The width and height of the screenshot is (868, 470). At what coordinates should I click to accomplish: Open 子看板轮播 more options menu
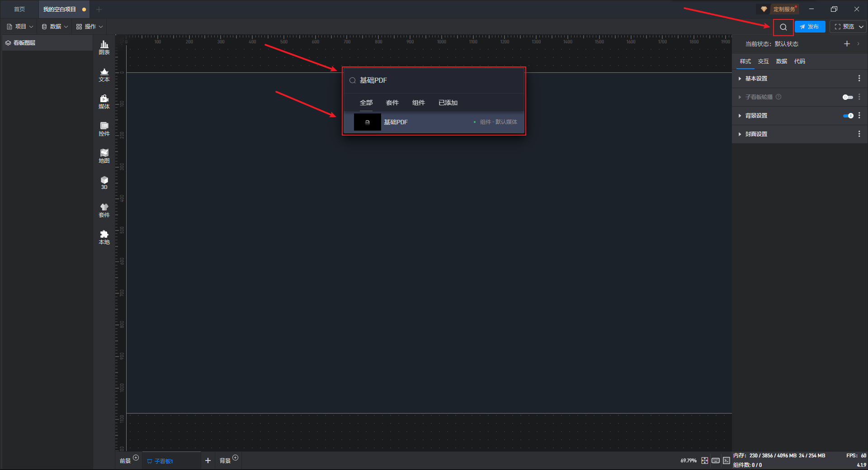(859, 97)
